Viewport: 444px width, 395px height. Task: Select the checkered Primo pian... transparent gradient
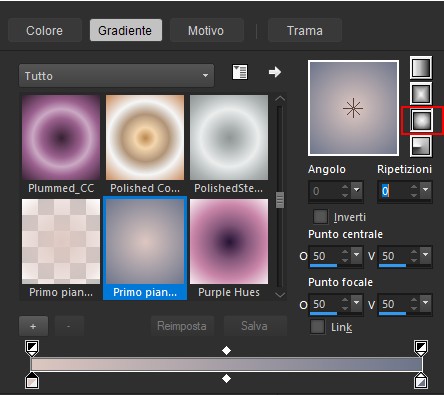pos(61,241)
